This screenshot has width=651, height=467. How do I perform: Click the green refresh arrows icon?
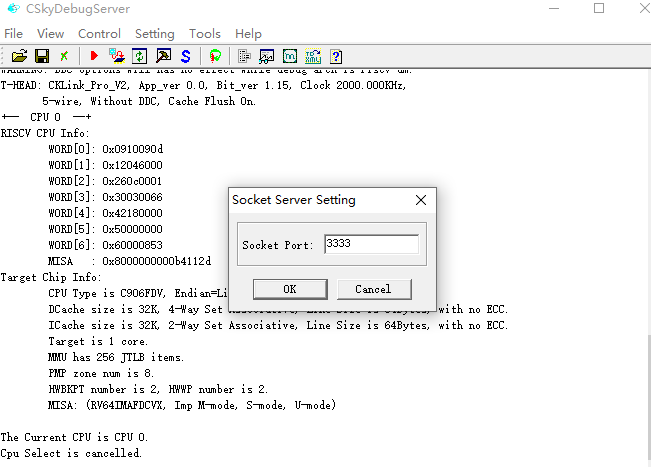click(x=140, y=56)
